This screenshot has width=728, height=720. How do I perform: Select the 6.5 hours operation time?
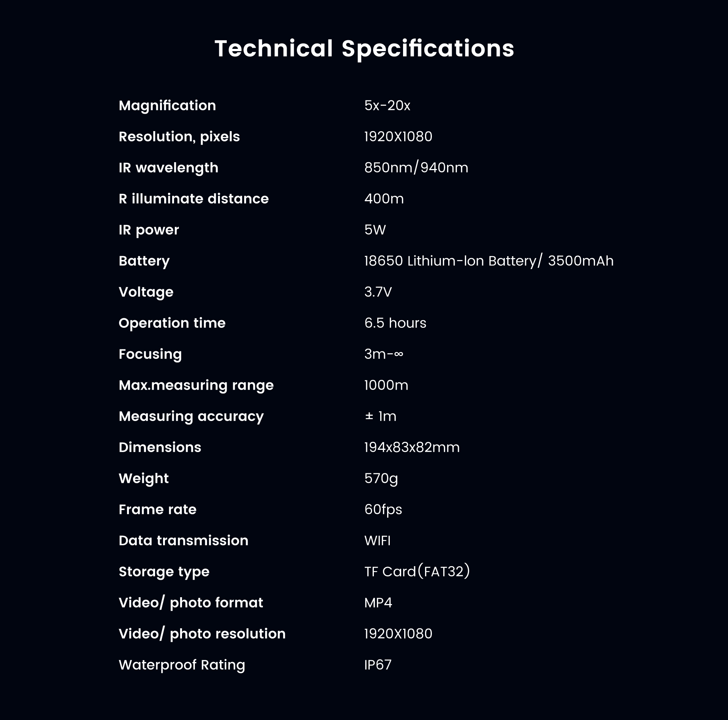coord(395,323)
